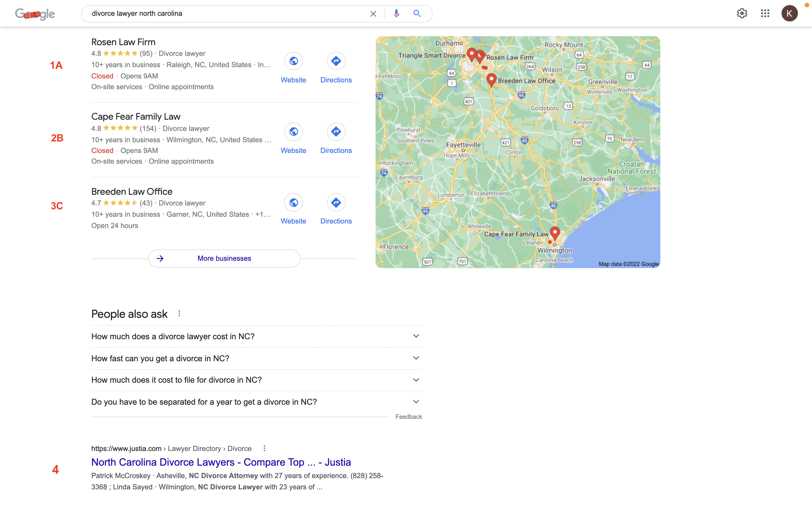Image resolution: width=812 pixels, height=508 pixels.
Task: Click the directions icon for Cape Fear Family Law
Action: click(x=336, y=132)
